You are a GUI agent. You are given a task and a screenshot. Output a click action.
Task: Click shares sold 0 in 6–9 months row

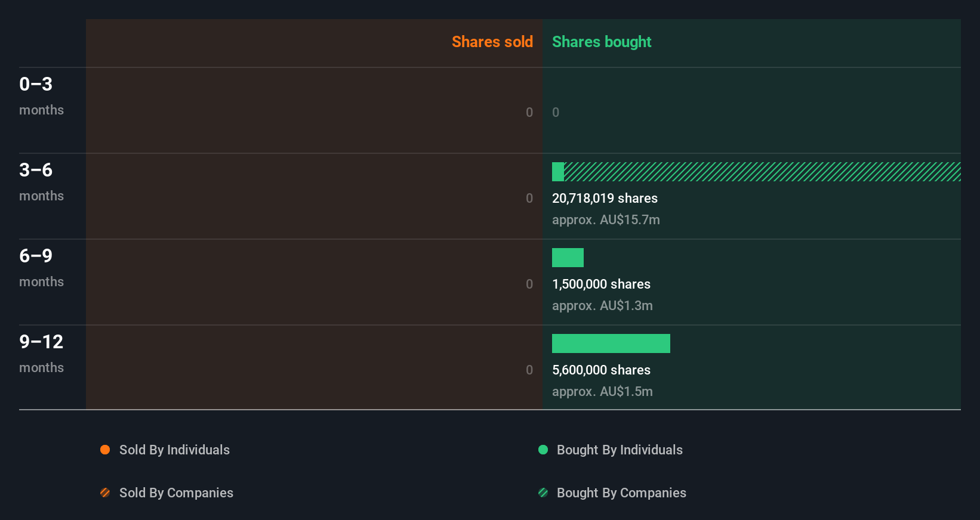pyautogui.click(x=529, y=284)
